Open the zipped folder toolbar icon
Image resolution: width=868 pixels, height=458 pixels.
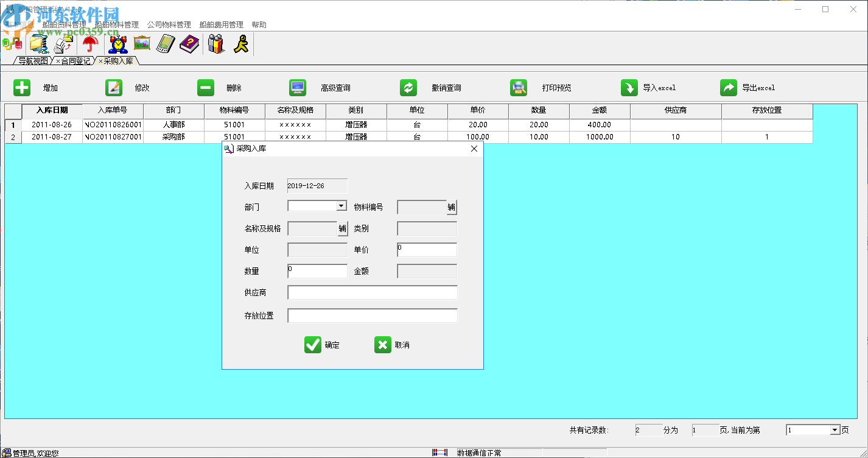39,44
